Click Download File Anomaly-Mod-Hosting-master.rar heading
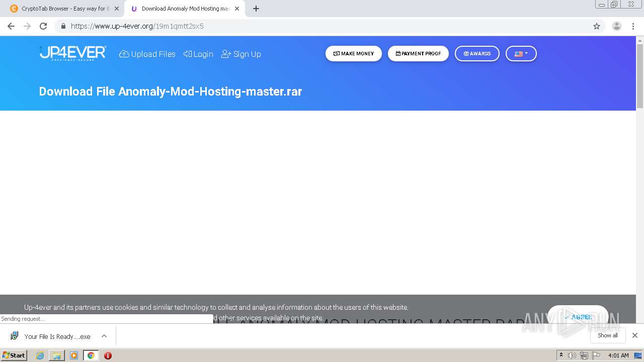644x362 pixels. (x=171, y=92)
